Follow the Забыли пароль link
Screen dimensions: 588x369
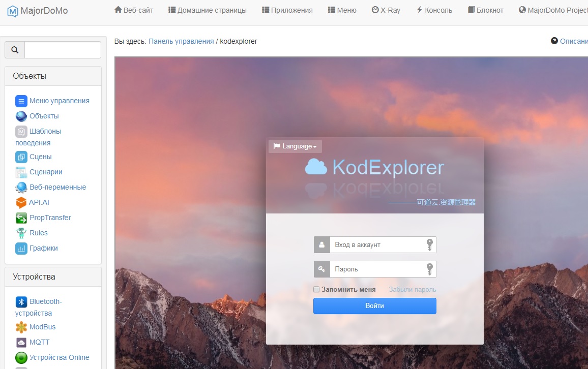click(412, 290)
